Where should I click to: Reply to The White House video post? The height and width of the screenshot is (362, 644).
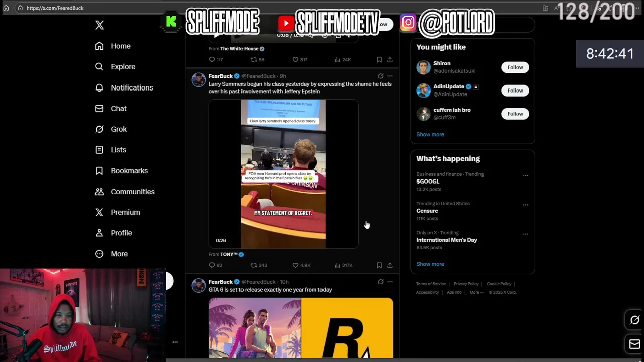point(215,60)
